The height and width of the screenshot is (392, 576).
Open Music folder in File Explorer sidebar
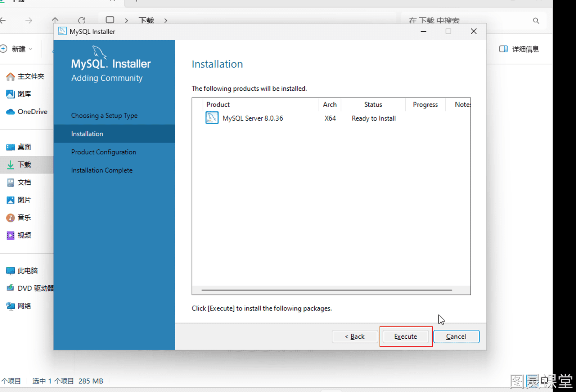(24, 217)
